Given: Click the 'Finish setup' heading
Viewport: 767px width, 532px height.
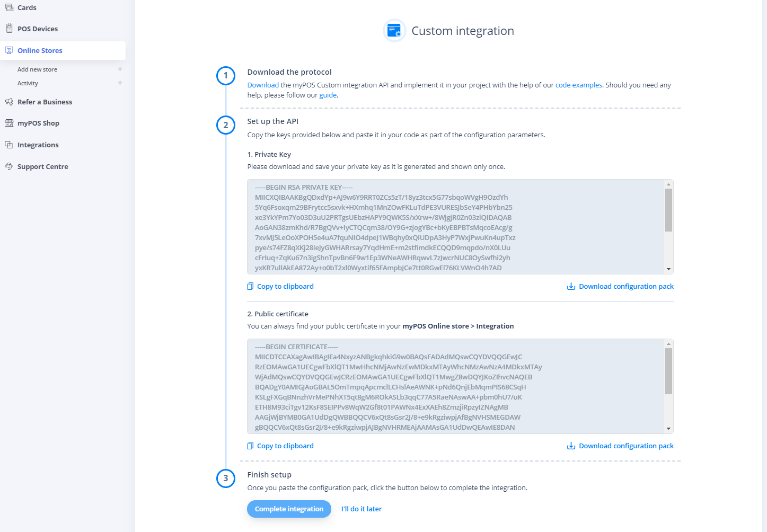Looking at the screenshot, I should (269, 475).
